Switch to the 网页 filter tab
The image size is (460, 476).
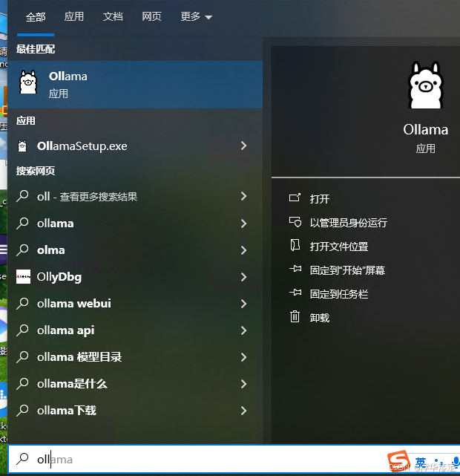pos(151,16)
